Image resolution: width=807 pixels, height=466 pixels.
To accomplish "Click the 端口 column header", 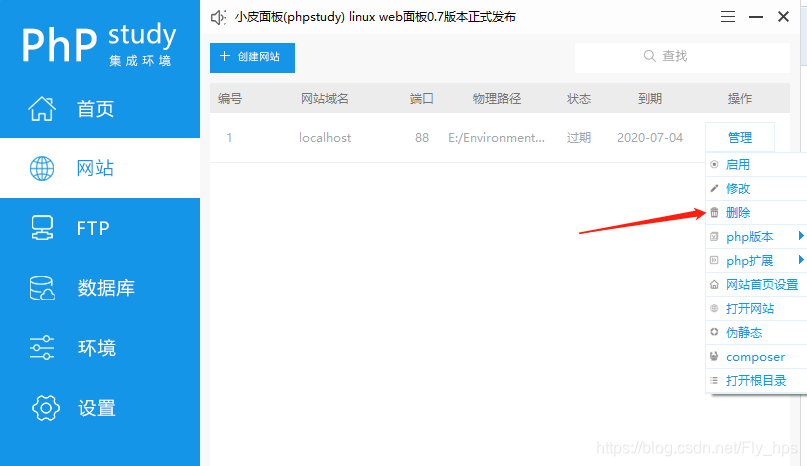I will pos(422,98).
